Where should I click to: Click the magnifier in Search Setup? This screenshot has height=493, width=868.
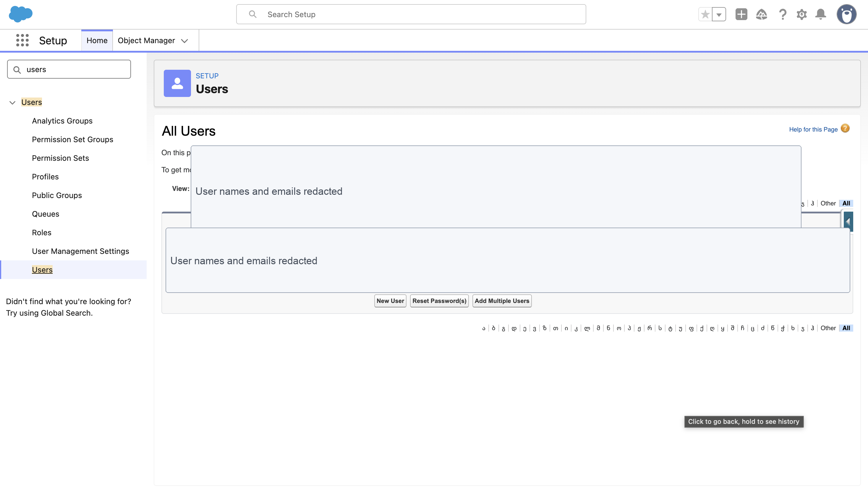pyautogui.click(x=252, y=14)
